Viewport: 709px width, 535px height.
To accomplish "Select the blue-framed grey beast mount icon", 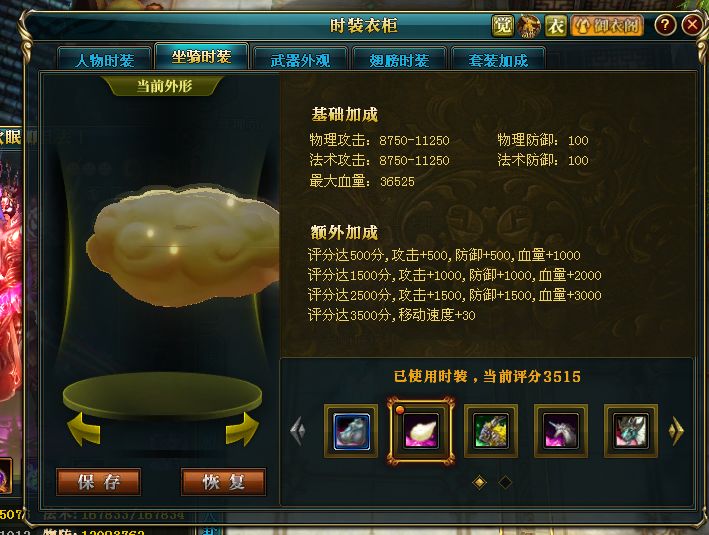I will (351, 431).
